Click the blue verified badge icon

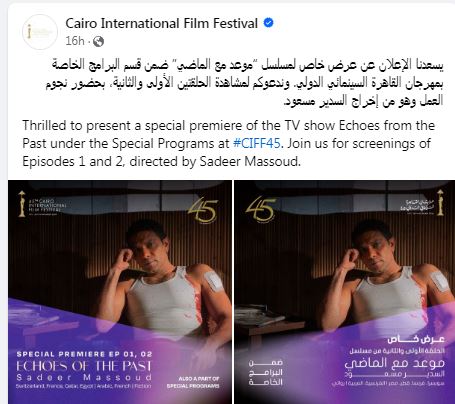pyautogui.click(x=269, y=23)
